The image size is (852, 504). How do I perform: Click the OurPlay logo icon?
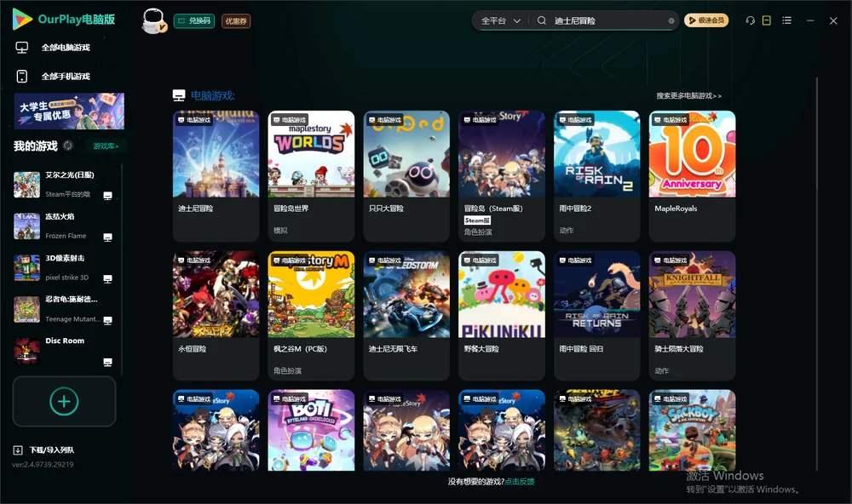tap(22, 20)
